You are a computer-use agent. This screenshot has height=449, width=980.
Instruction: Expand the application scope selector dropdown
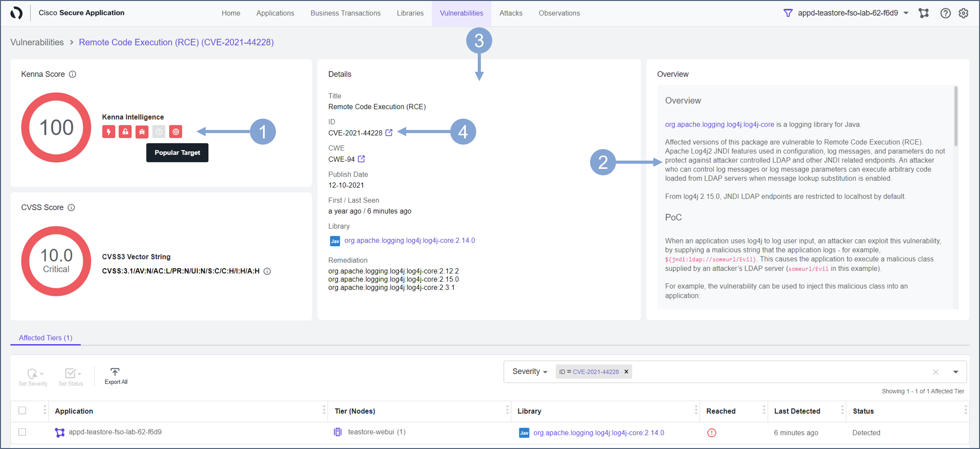click(x=906, y=13)
